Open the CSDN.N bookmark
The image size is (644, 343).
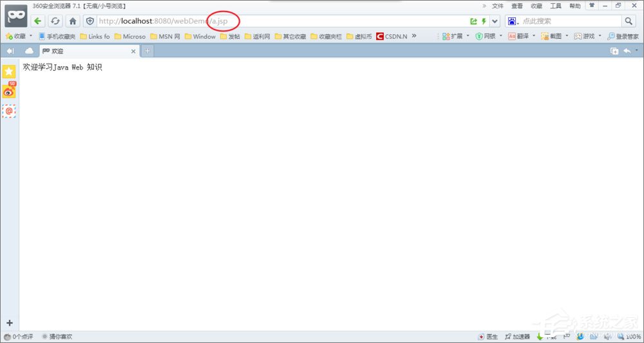click(x=392, y=36)
